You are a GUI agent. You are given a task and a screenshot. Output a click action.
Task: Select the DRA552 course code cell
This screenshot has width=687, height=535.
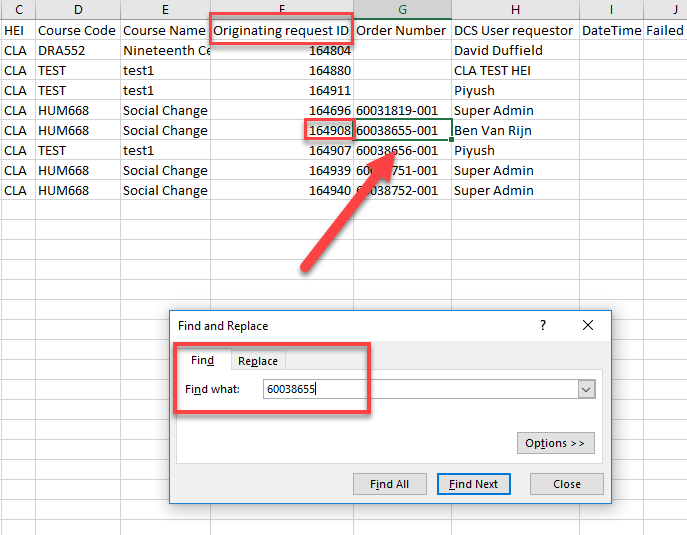[77, 51]
